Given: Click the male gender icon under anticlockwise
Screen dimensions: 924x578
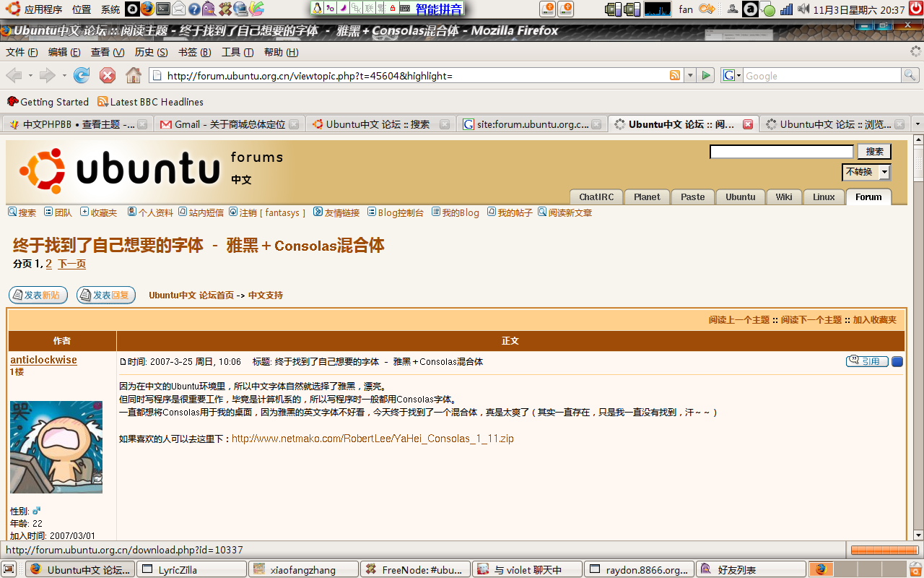Looking at the screenshot, I should [37, 510].
